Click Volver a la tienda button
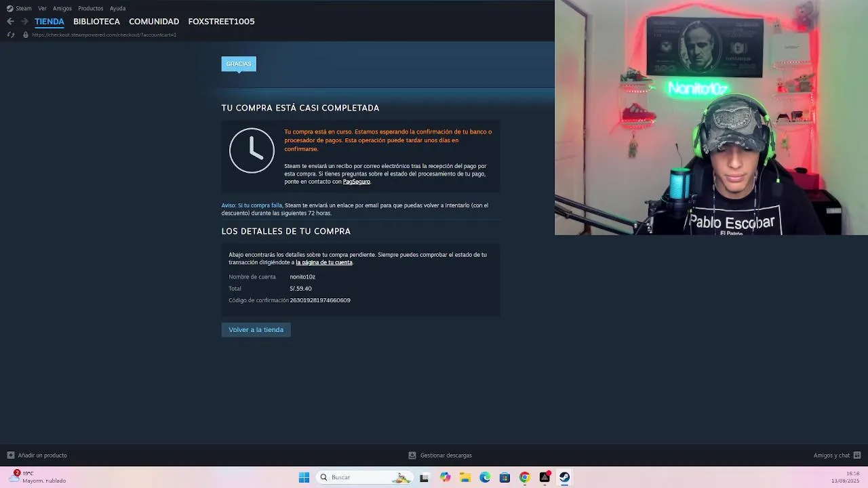 (256, 329)
